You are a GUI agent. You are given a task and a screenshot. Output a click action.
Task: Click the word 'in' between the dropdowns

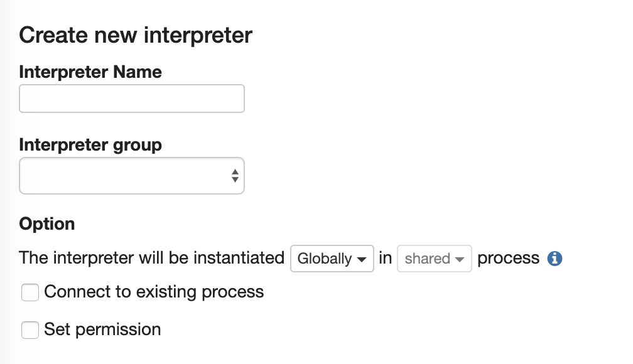coord(386,258)
